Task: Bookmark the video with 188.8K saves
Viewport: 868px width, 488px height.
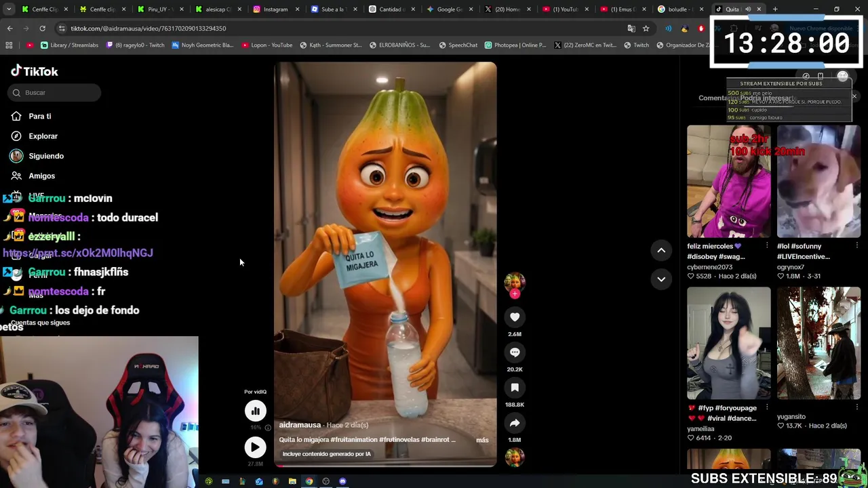Action: point(515,388)
